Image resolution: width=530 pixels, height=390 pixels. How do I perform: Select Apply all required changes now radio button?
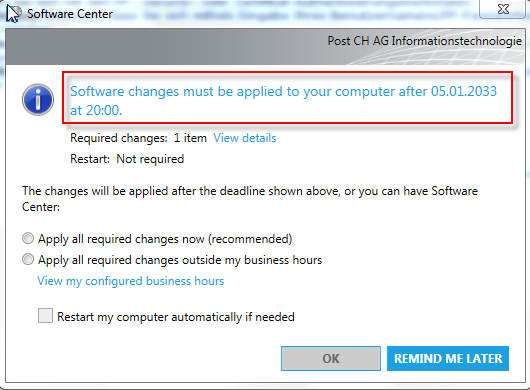coord(28,238)
